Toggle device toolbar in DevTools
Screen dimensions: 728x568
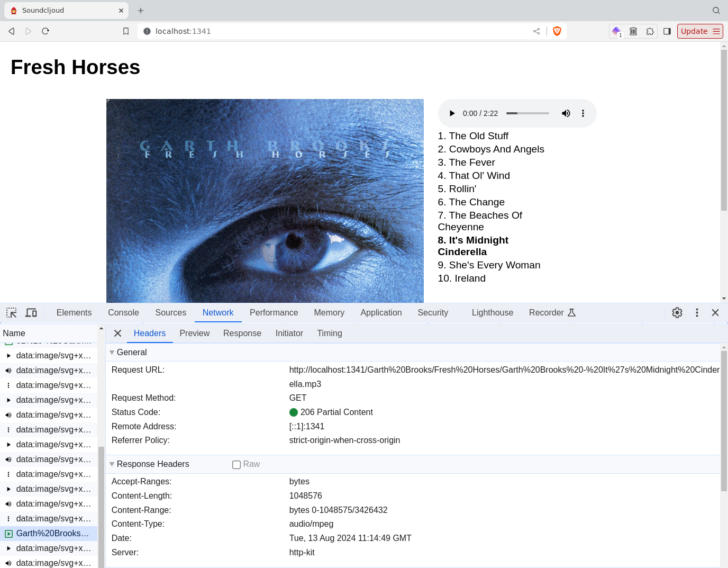pyautogui.click(x=31, y=313)
